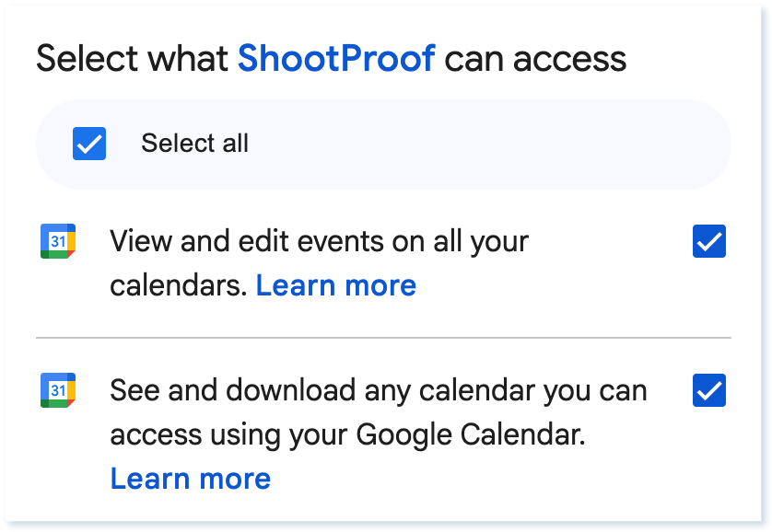Click "access using your Google Calendar." text line
The image size is (772, 532).
347,434
